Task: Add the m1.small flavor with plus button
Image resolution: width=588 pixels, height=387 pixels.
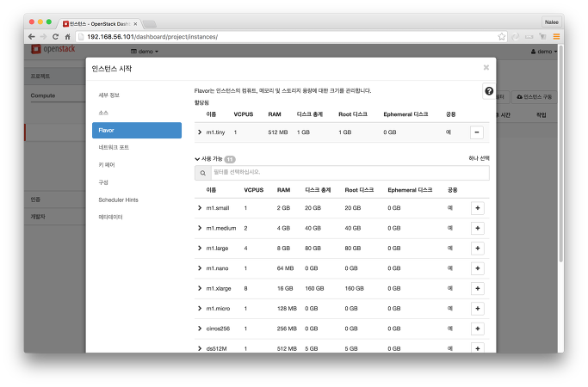Action: 478,208
